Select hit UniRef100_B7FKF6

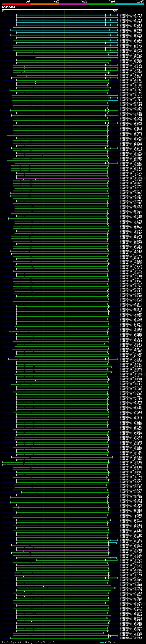click(x=131, y=382)
